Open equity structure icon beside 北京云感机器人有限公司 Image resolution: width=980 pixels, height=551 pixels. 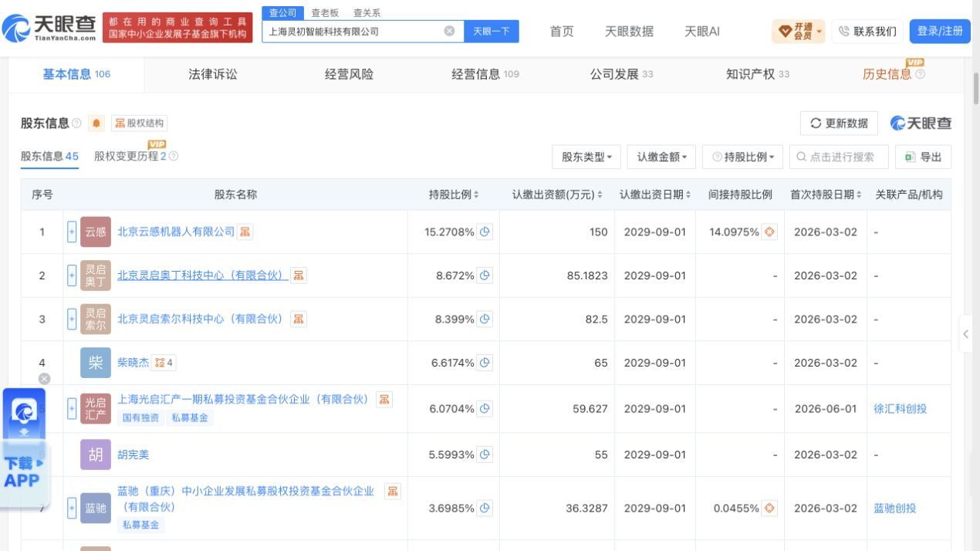[x=245, y=232]
